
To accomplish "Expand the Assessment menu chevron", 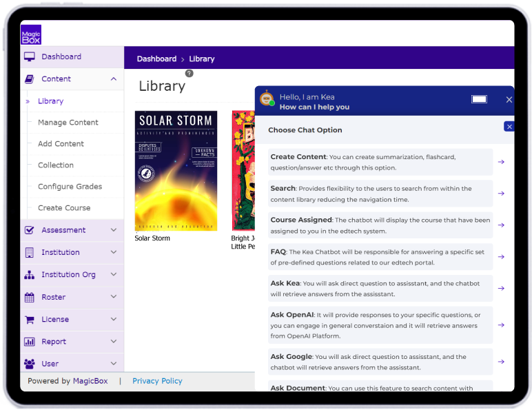I will [114, 230].
